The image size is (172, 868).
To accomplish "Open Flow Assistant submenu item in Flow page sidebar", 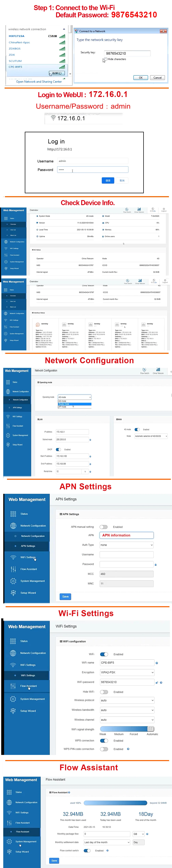I will [22, 832].
